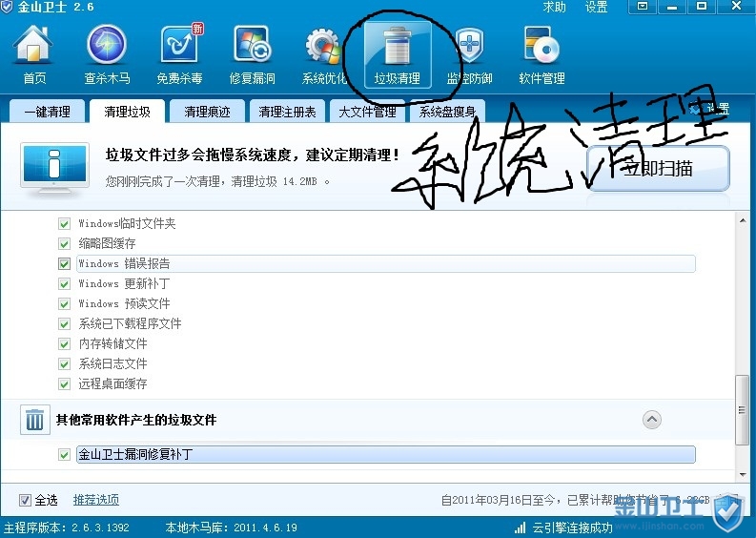Click the 金山卫士 shield logo in title bar

coord(7,7)
